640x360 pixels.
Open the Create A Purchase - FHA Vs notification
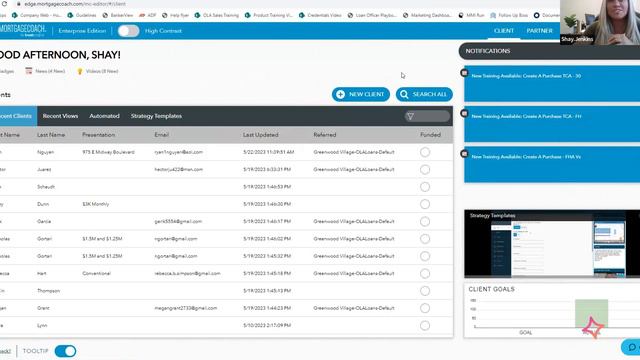(x=552, y=164)
